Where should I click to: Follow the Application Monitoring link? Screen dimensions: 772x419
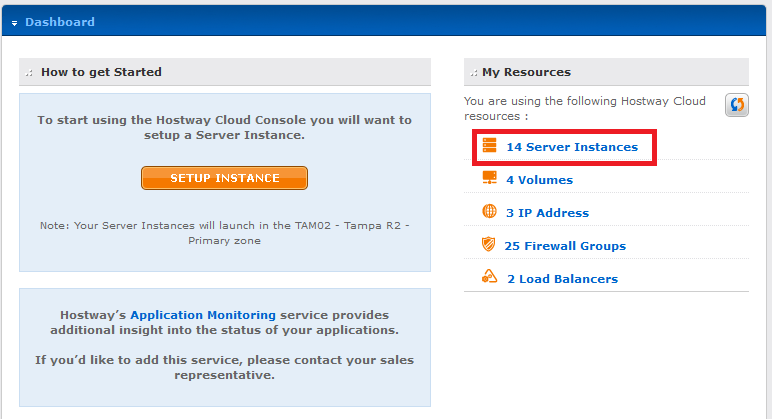[203, 315]
